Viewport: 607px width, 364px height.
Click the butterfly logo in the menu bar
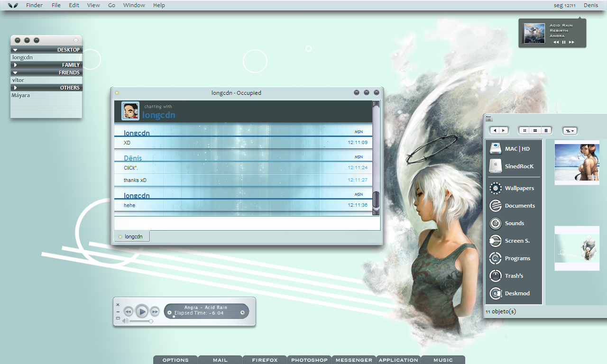click(13, 5)
